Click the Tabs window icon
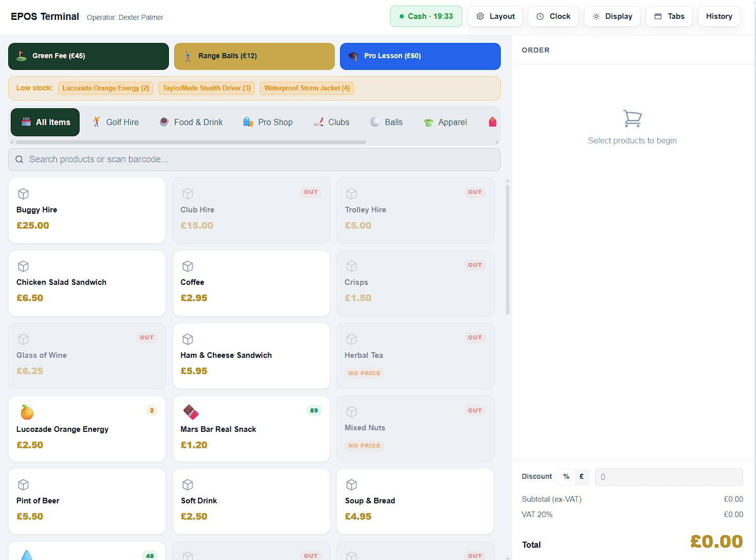 click(658, 16)
